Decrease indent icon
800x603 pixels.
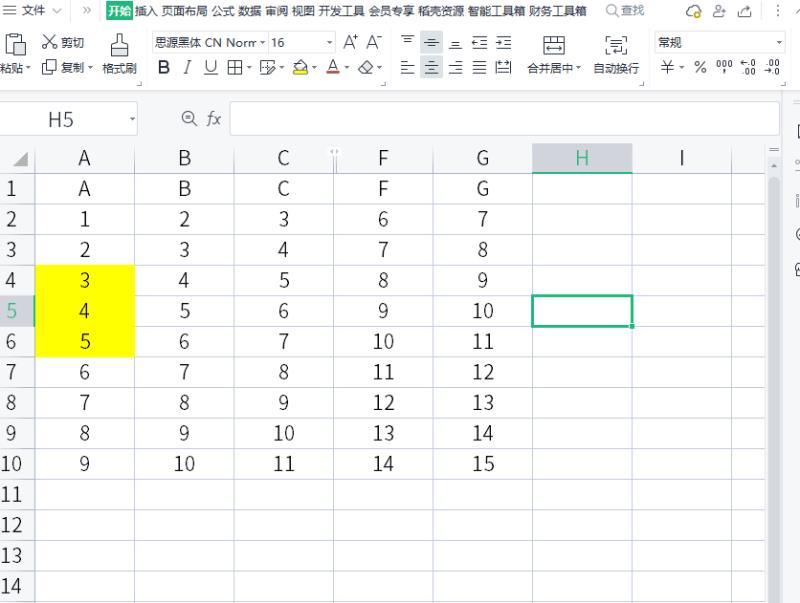480,42
